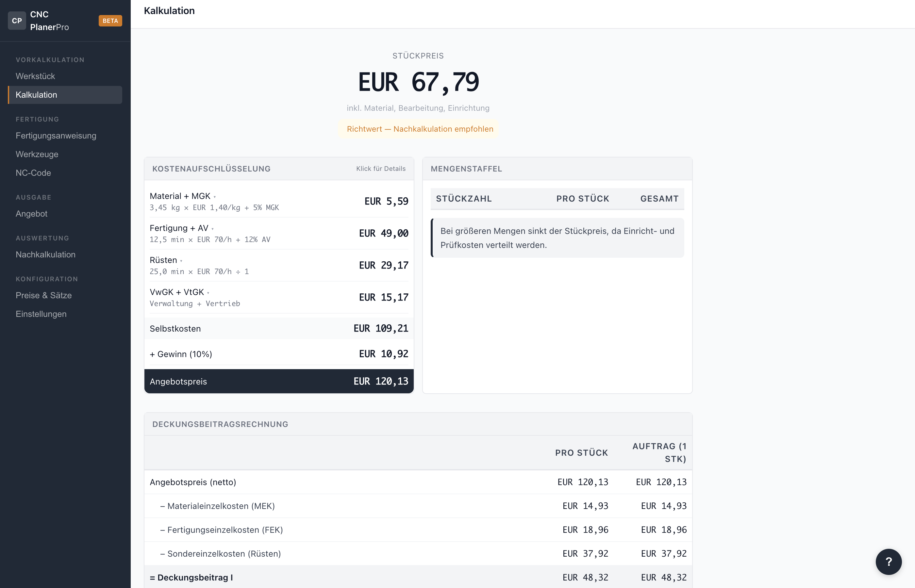Click the Richtwert Nachkalkulation empfohlen notice

(x=420, y=129)
